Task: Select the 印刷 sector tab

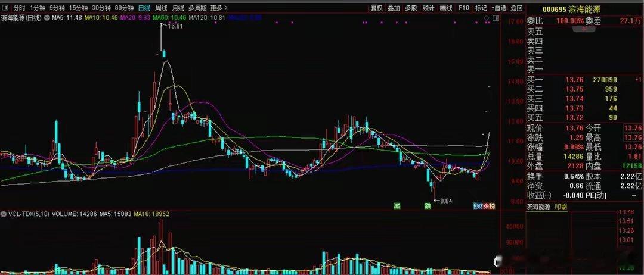Action: 561,206
